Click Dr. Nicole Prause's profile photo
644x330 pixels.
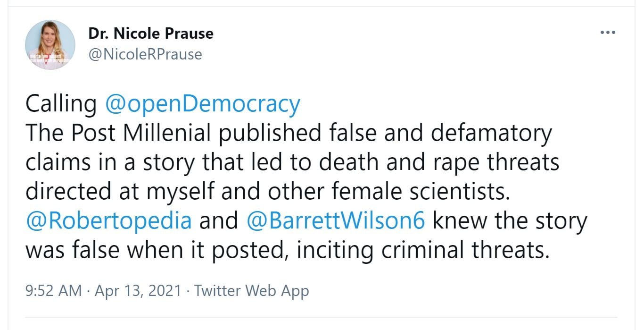pos(50,45)
